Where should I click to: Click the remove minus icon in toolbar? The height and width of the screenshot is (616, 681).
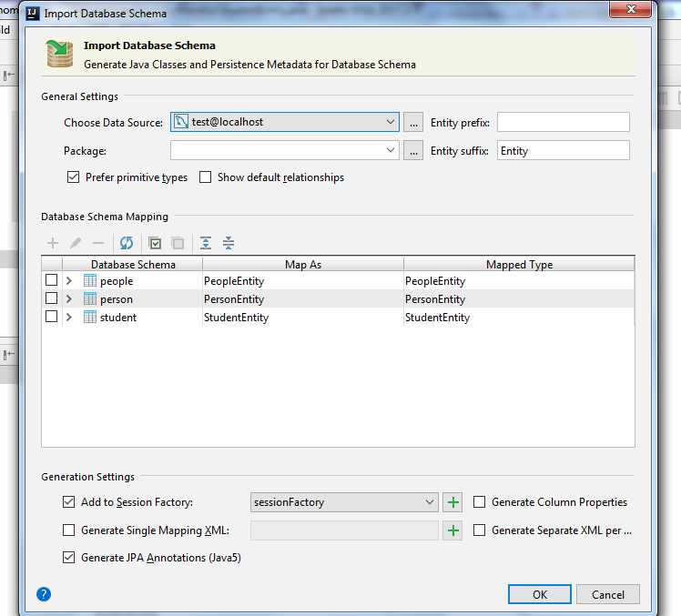[98, 243]
